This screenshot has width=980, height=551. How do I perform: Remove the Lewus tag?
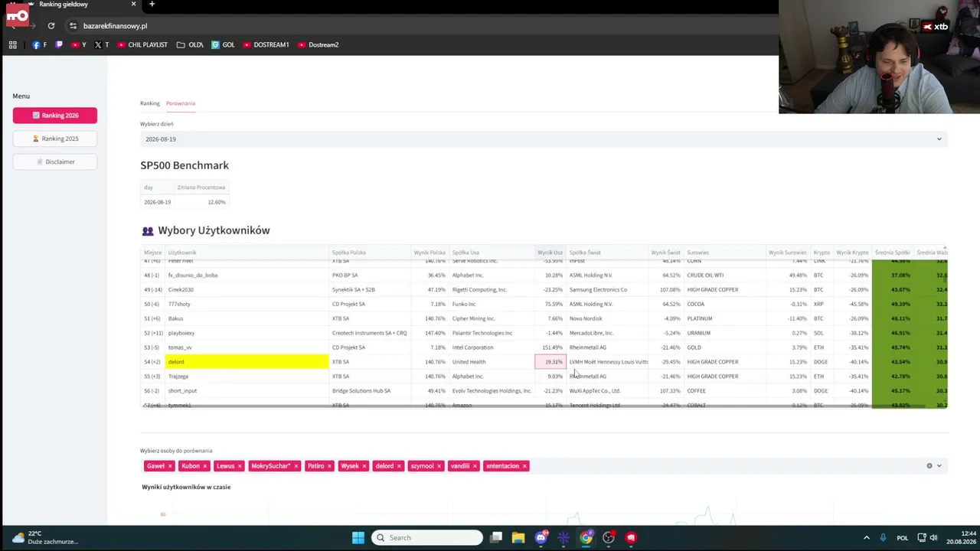[240, 466]
